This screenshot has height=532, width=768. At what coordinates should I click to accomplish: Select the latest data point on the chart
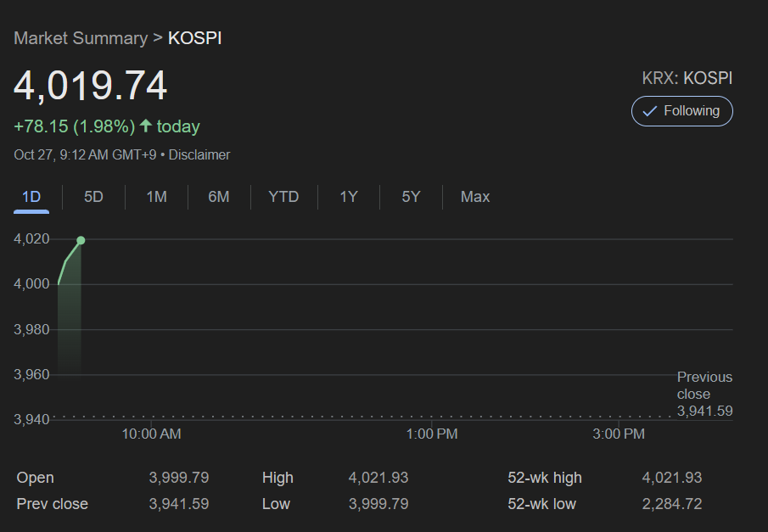[x=80, y=241]
